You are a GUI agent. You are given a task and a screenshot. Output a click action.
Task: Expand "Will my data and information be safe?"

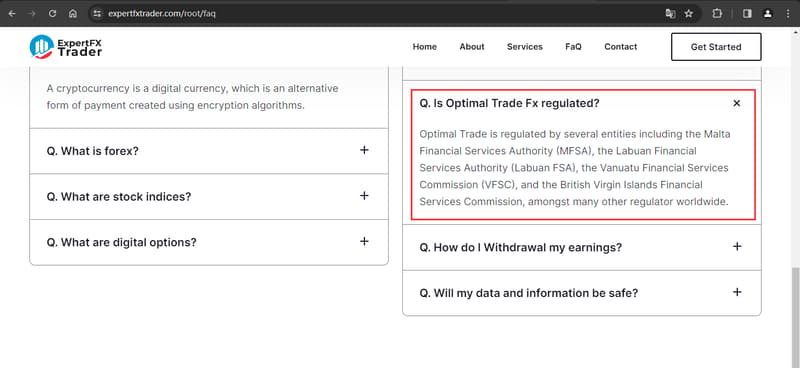[x=582, y=293]
